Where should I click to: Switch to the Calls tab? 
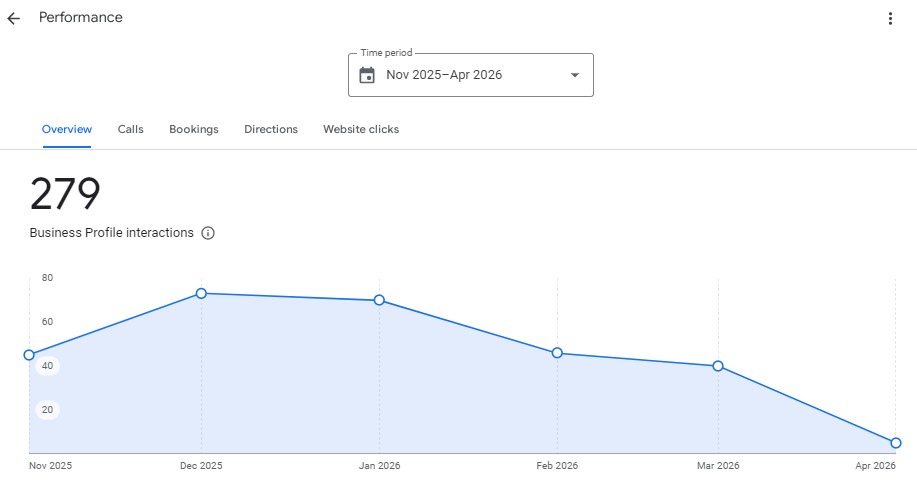click(x=130, y=129)
